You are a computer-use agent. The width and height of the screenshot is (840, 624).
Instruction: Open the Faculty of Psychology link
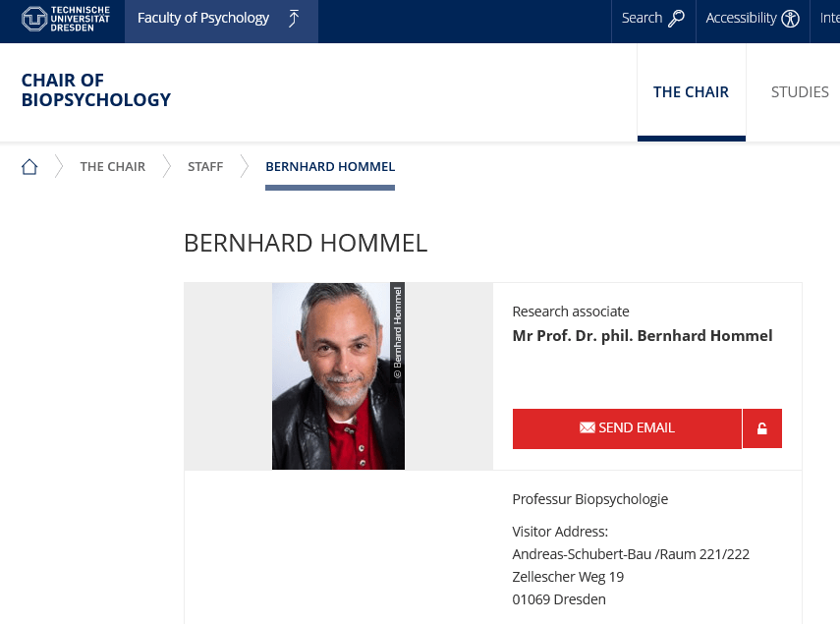[203, 19]
